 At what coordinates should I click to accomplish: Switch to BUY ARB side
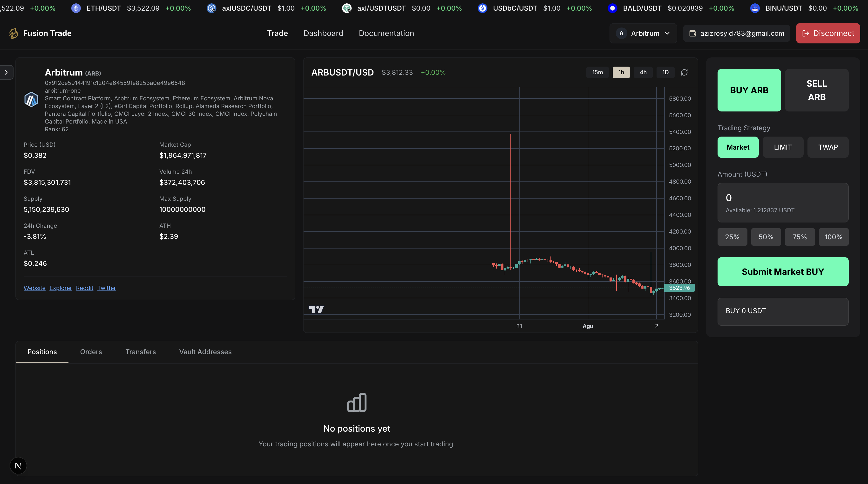click(x=749, y=90)
